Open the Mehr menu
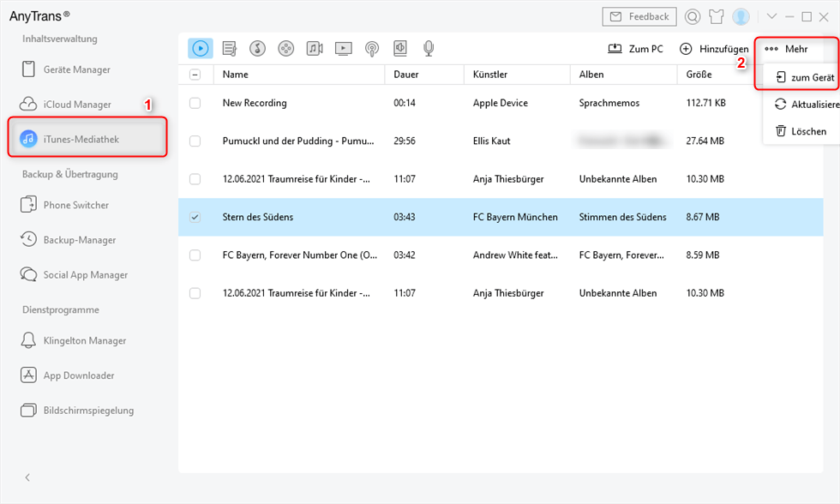This screenshot has width=840, height=504. tap(786, 49)
